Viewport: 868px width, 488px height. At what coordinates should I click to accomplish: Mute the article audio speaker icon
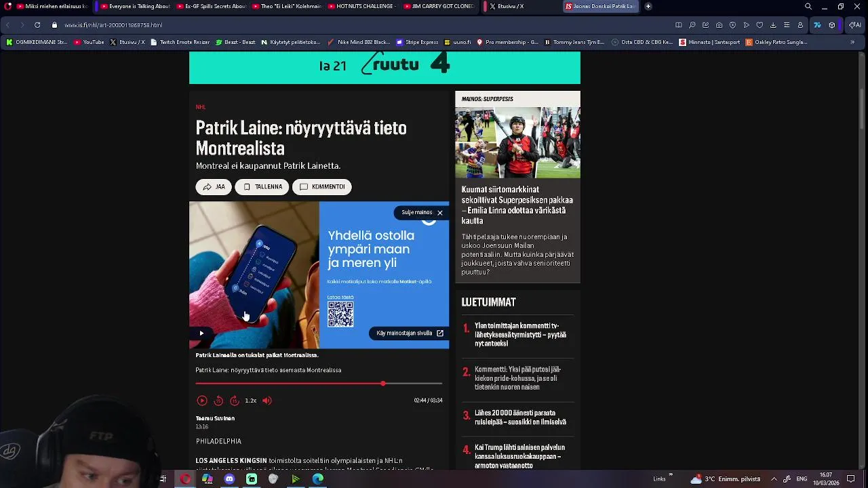tap(267, 401)
